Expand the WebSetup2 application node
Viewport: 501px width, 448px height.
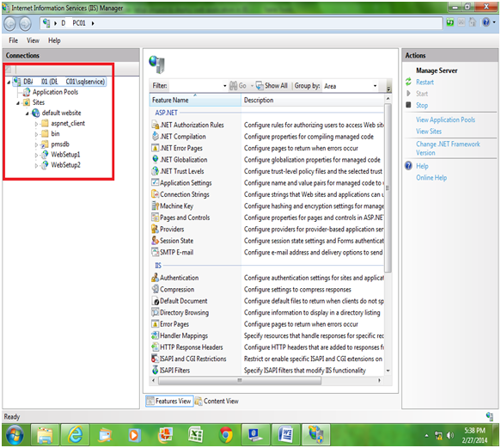pyautogui.click(x=36, y=166)
